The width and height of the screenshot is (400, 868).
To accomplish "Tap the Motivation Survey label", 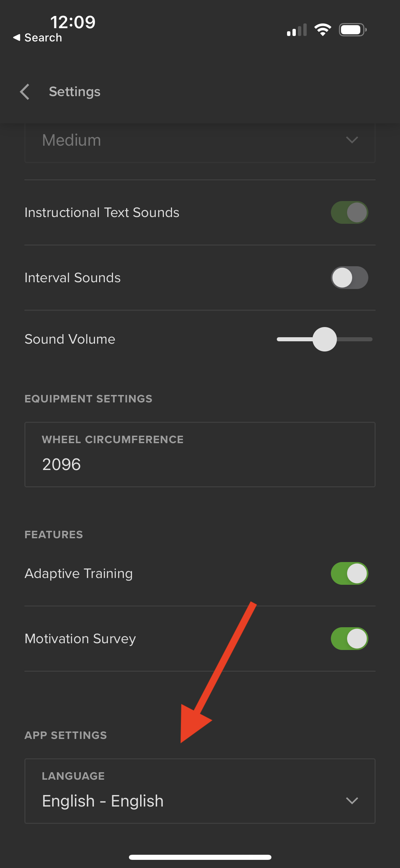I will (80, 639).
